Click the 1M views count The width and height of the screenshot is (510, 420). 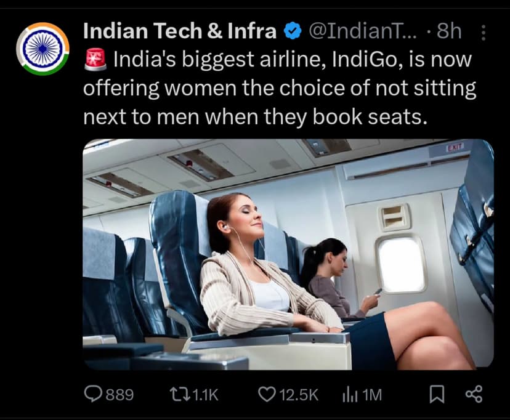[x=372, y=395]
